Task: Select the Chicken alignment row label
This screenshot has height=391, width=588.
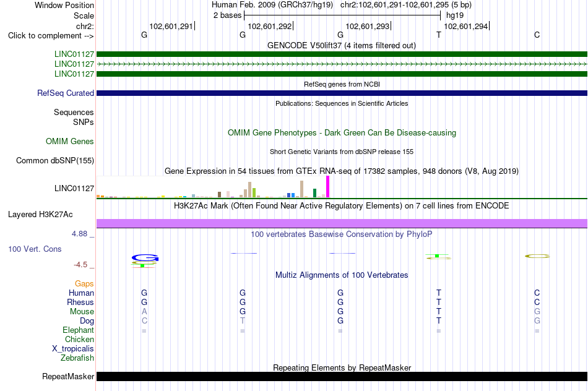Action: 79,339
